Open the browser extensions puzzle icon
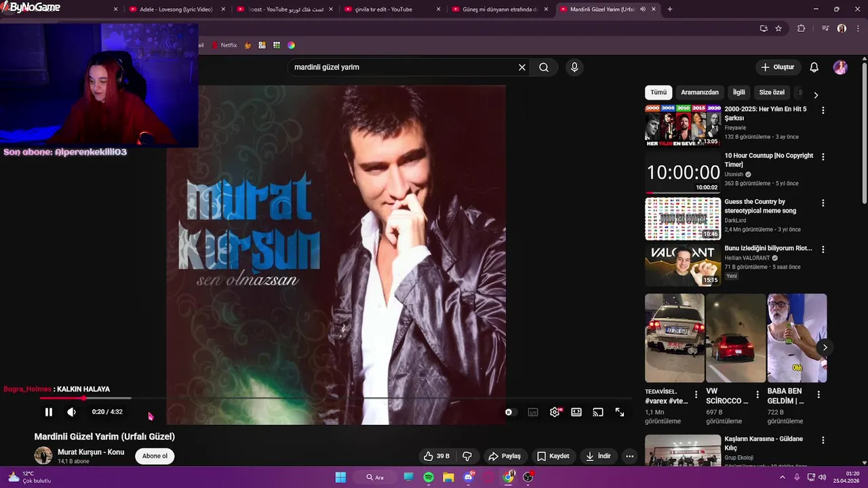 pos(802,28)
